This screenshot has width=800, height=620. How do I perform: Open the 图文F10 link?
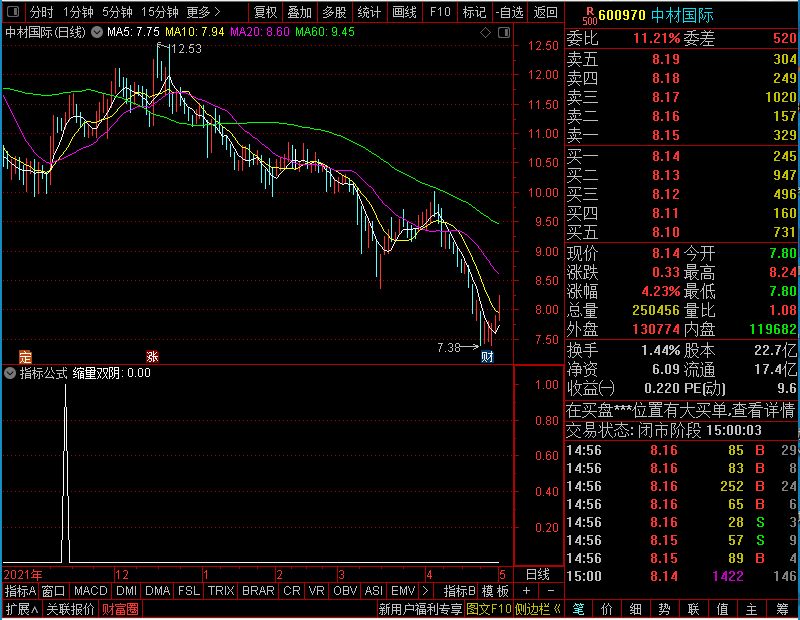pos(488,609)
